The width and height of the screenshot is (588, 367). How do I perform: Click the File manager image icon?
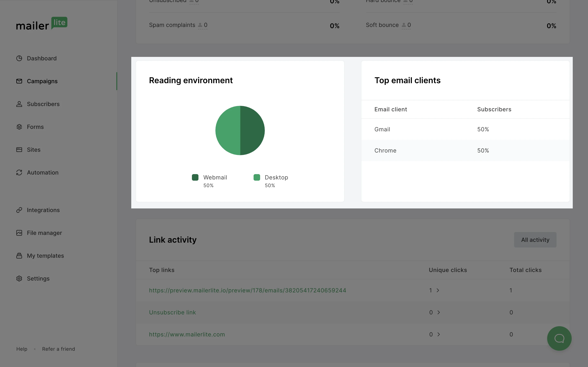pos(19,233)
